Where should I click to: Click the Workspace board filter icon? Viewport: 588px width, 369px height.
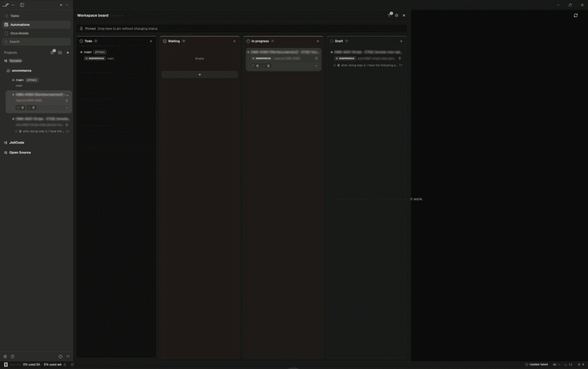tap(390, 15)
